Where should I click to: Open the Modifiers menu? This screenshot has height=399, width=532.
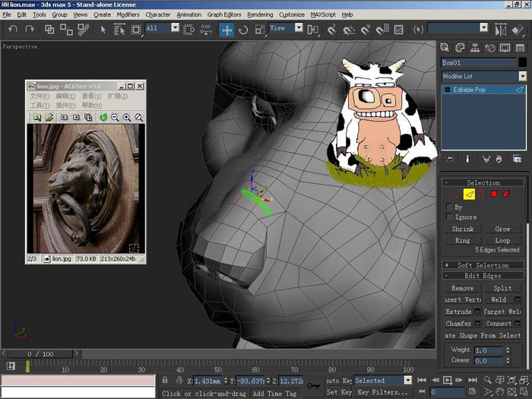coord(128,14)
